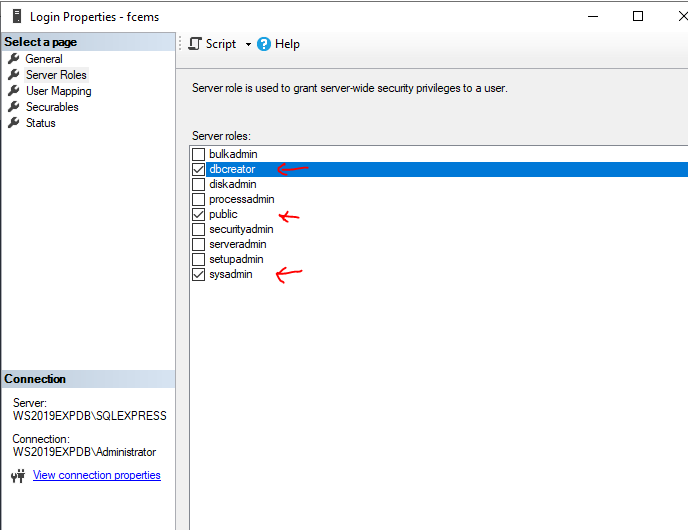Maximize the Login Properties window

[637, 16]
